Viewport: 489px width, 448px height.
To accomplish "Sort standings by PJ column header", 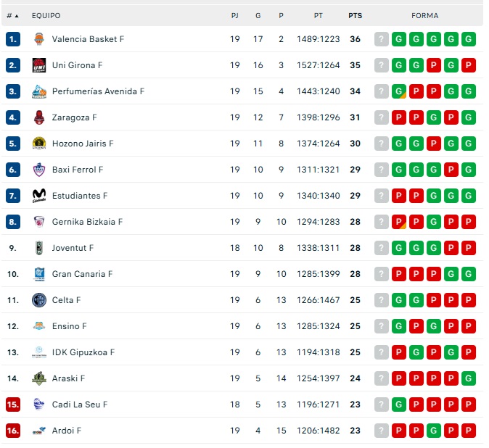I will click(234, 15).
